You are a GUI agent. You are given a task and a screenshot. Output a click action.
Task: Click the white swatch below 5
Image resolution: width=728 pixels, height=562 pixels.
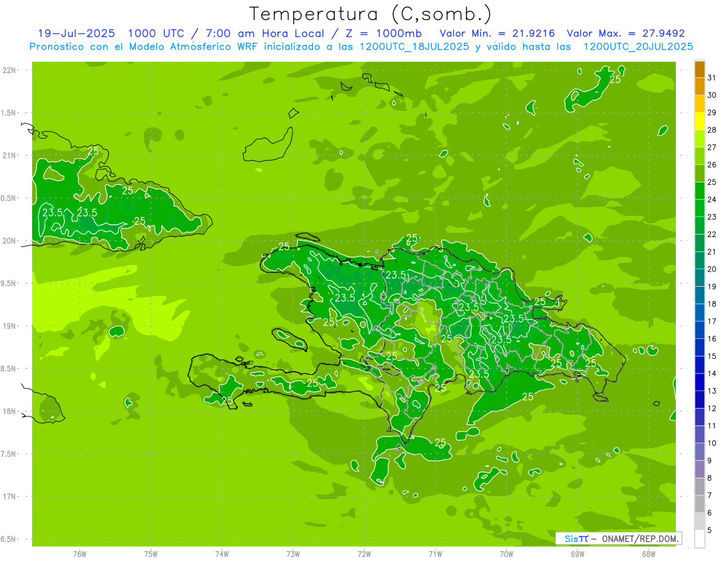tap(699, 539)
